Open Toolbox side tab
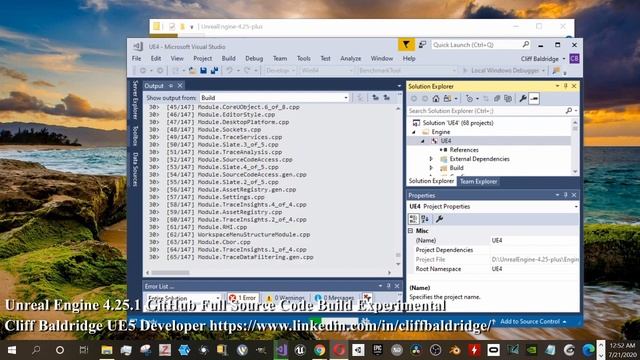The width and height of the screenshot is (640, 360). (135, 136)
